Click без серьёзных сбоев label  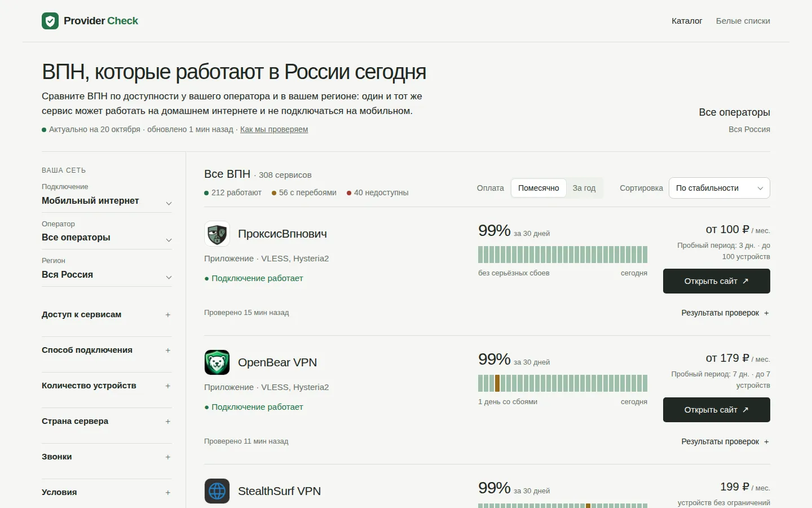(x=514, y=273)
